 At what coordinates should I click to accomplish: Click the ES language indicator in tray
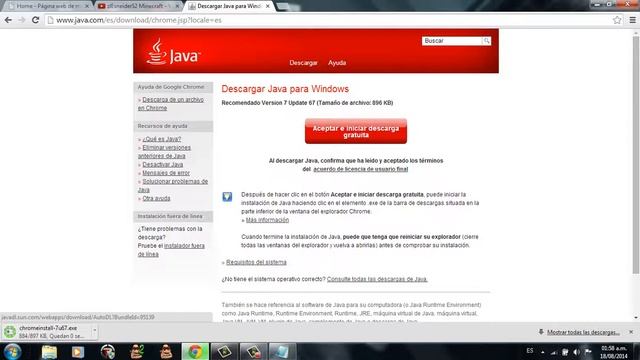point(530,351)
